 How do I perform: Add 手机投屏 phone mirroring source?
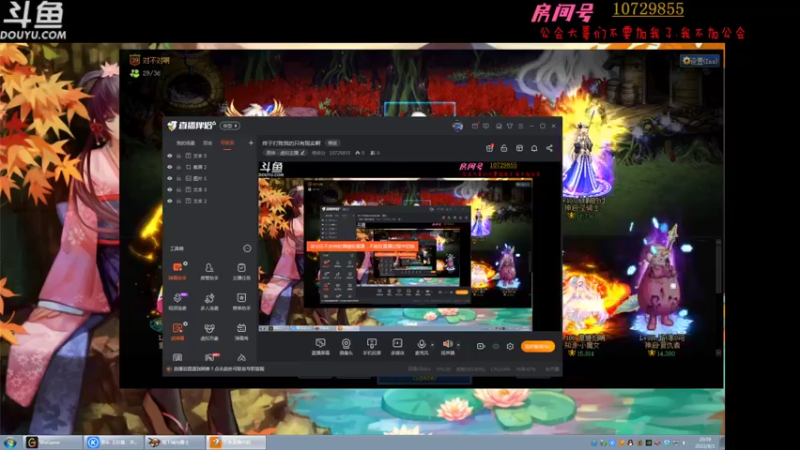(371, 346)
